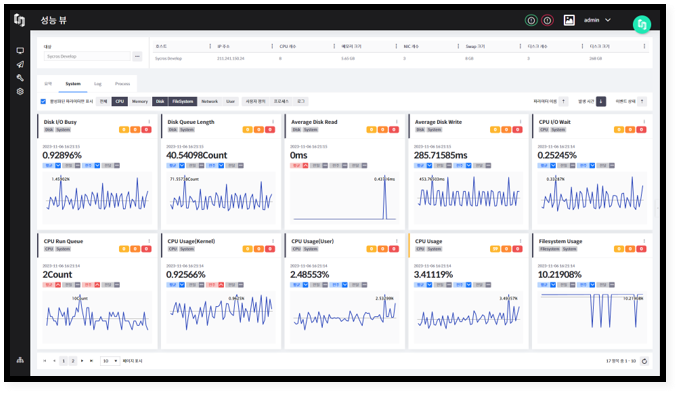The width and height of the screenshot is (679, 395).
Task: Open the Disk I/O Busy card options menu
Action: point(149,122)
